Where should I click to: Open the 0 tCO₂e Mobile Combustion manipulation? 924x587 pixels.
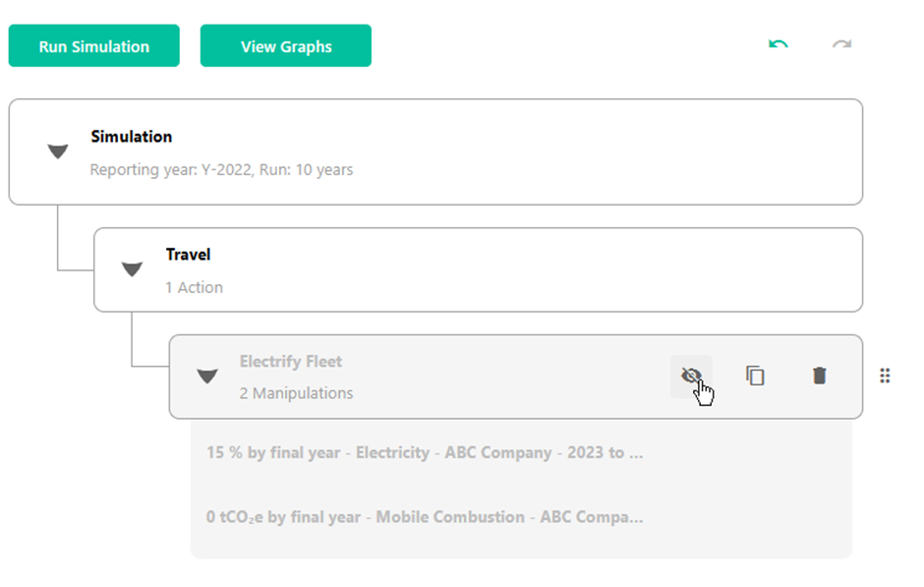(x=425, y=517)
